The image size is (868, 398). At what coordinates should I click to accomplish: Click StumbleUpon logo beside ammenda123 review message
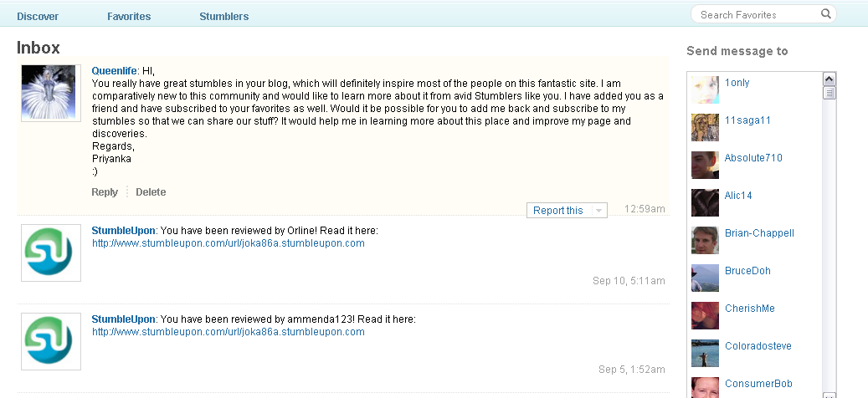click(51, 341)
